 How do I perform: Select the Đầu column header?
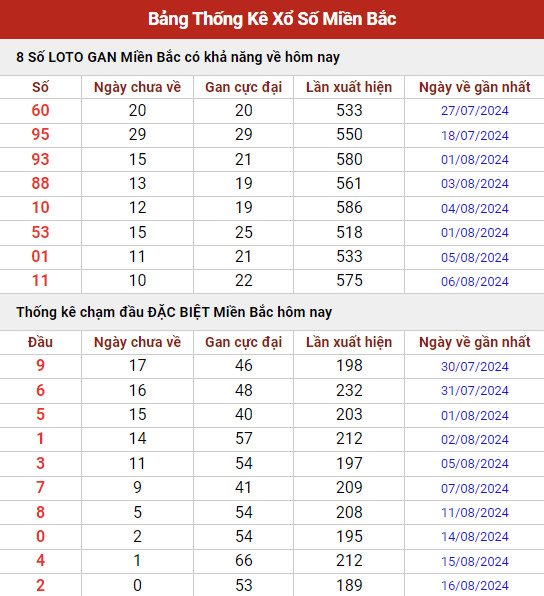coord(40,342)
